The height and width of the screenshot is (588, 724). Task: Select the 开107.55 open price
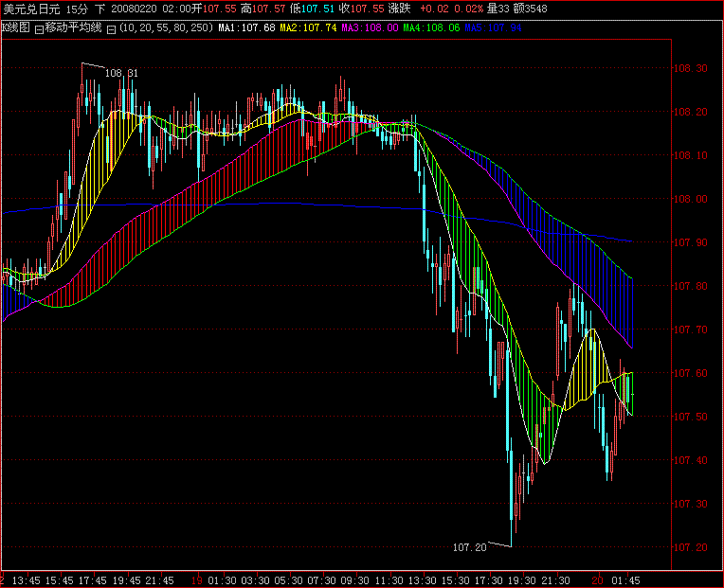(213, 9)
